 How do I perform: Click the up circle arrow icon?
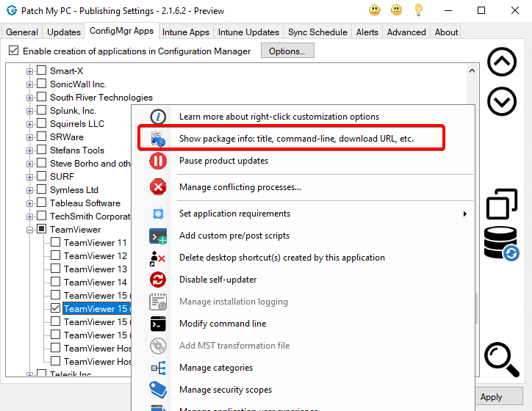tap(502, 62)
